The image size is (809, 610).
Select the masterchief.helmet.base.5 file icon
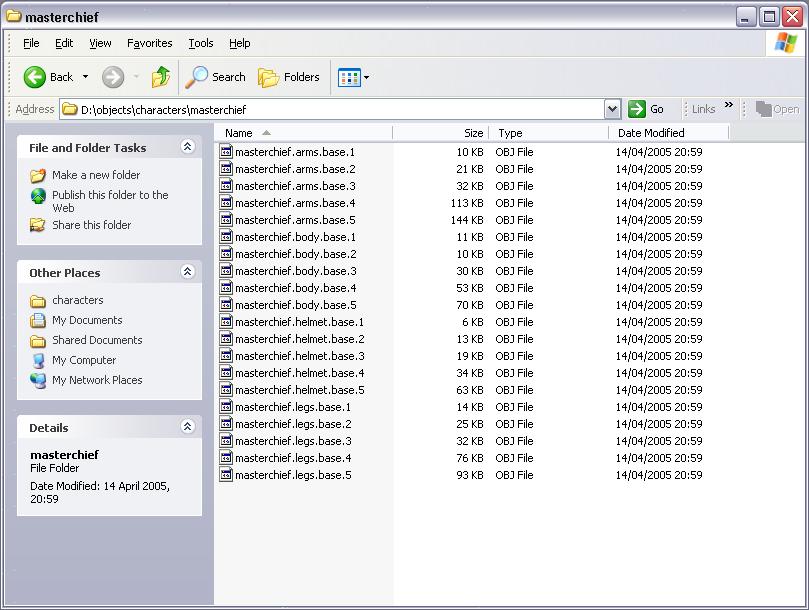(226, 390)
